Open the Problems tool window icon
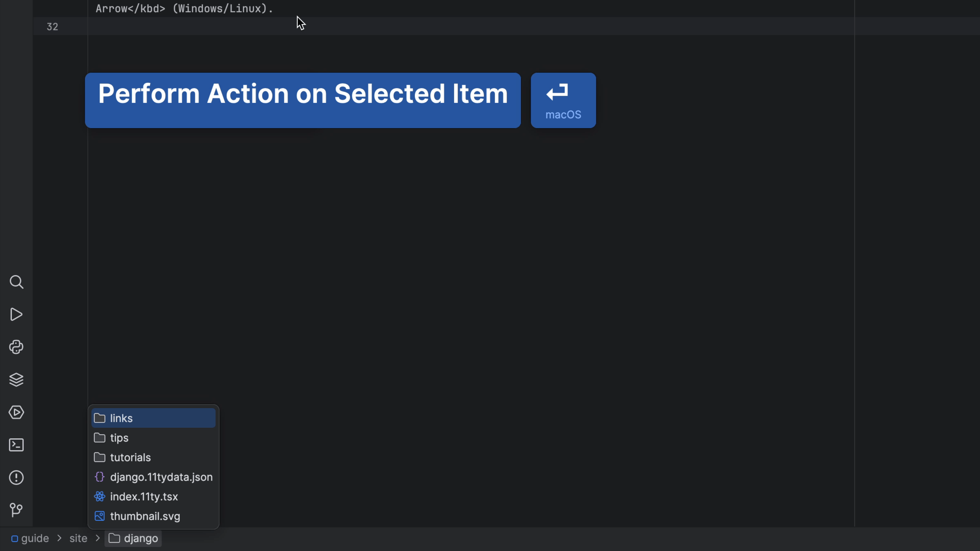The image size is (980, 551). click(x=16, y=478)
